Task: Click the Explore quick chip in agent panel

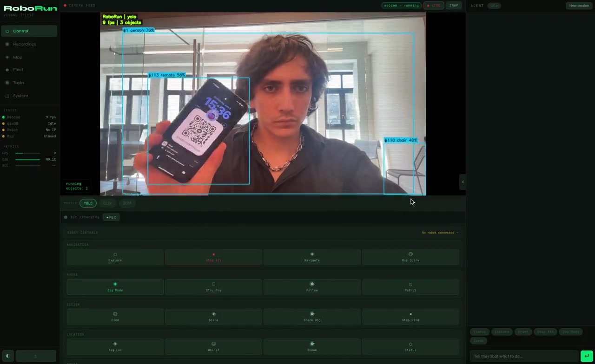Action: click(502, 332)
